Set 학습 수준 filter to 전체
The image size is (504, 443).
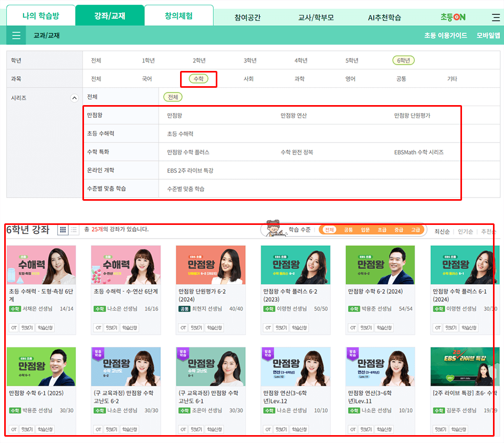pyautogui.click(x=329, y=230)
